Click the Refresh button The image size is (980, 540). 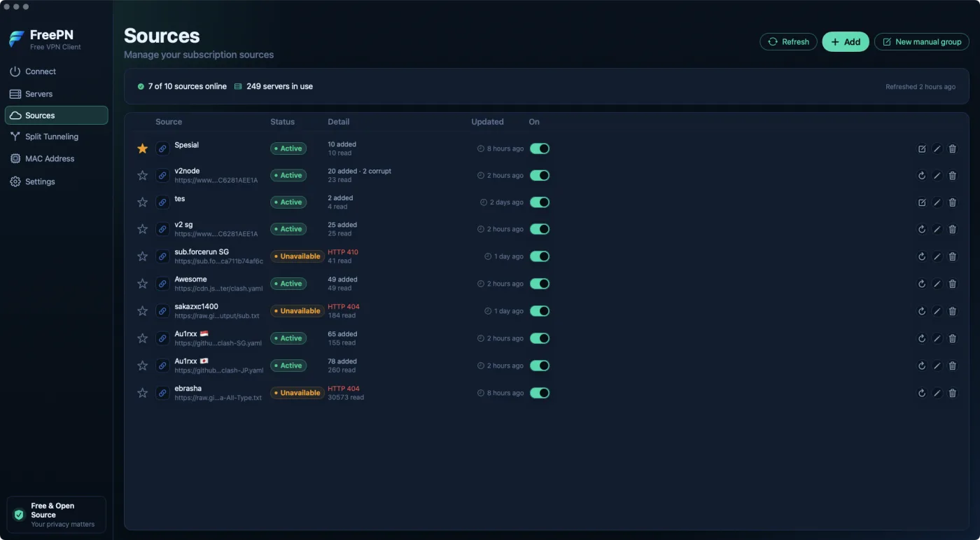coord(788,42)
